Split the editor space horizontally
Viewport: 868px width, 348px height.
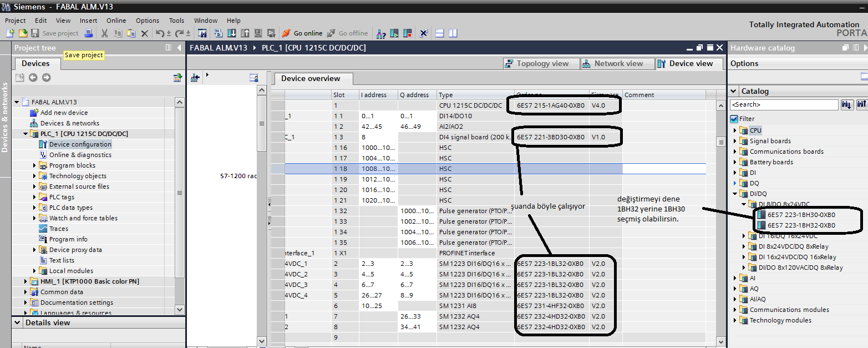tap(440, 33)
